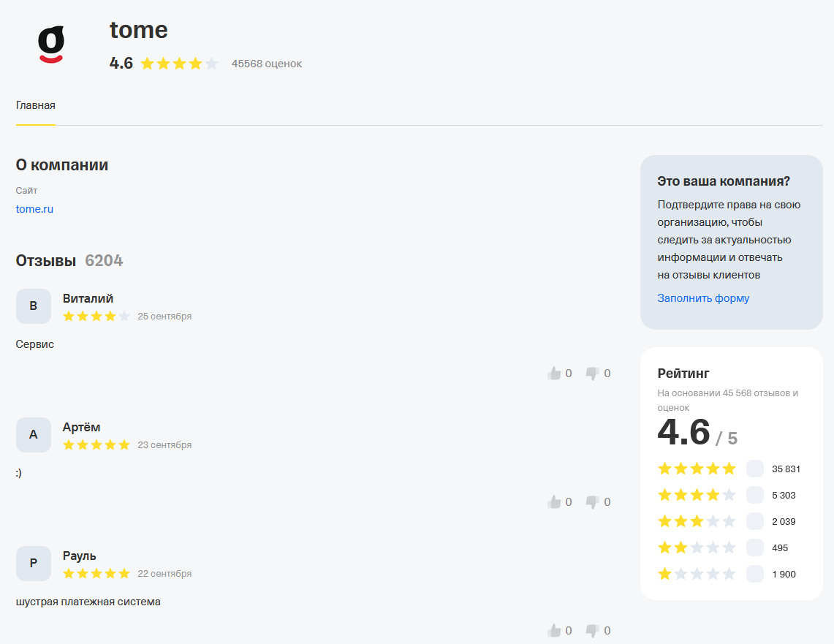Like Артём's review with thumbs up
834x644 pixels.
tap(554, 502)
